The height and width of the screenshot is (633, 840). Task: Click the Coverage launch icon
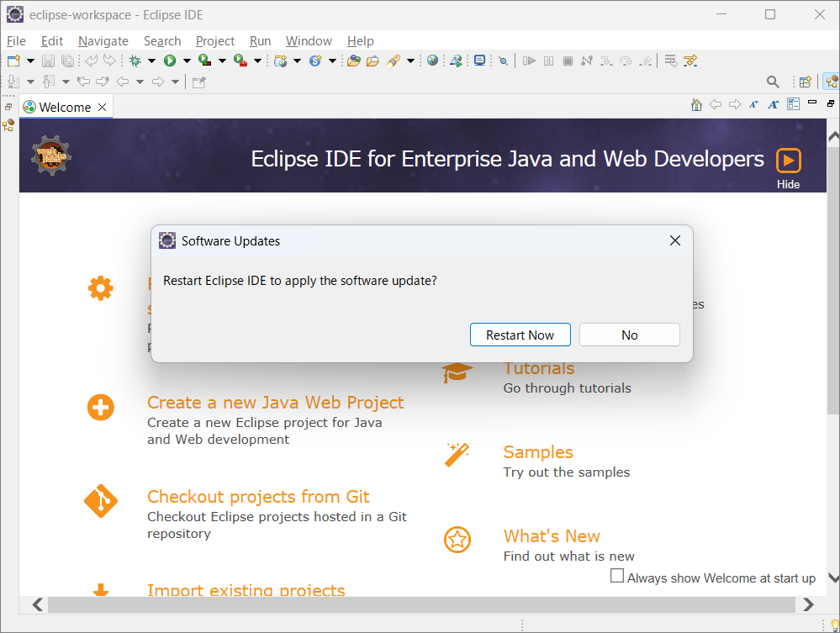[204, 61]
